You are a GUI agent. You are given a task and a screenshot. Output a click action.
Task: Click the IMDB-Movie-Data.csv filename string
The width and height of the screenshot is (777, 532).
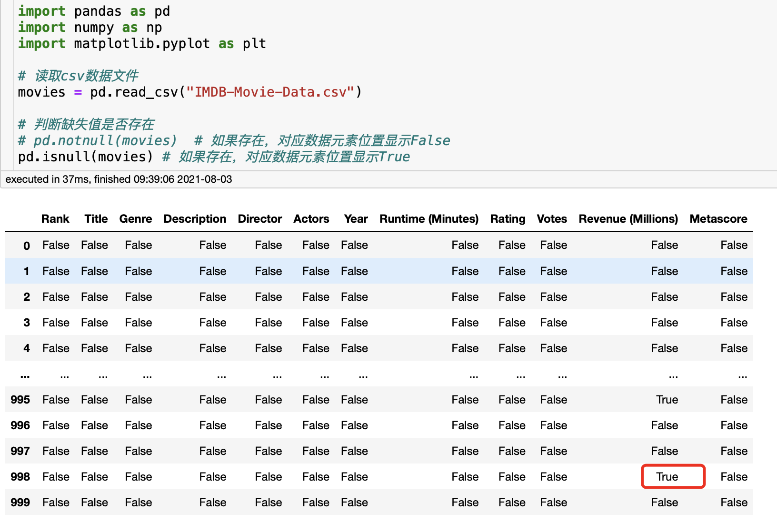click(270, 92)
